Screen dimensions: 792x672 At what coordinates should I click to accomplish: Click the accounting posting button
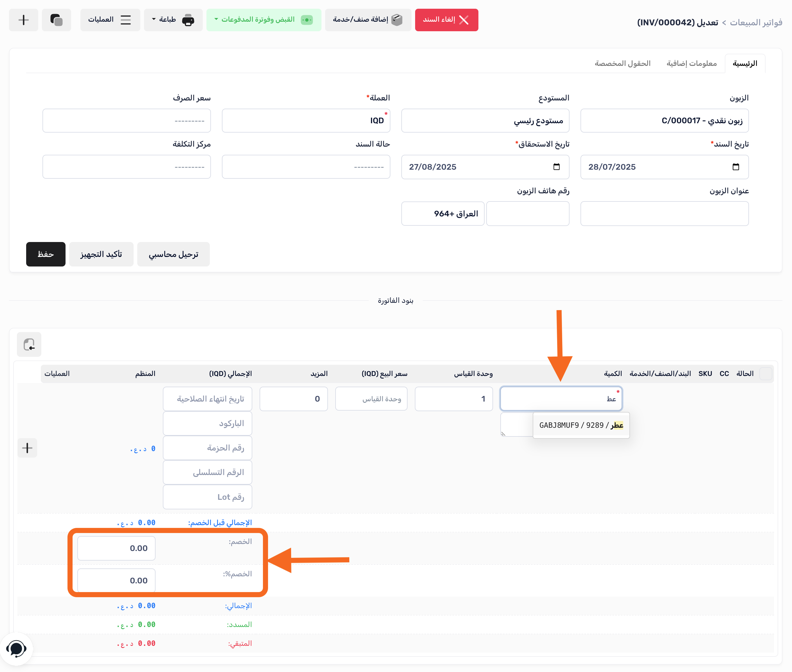(x=173, y=254)
